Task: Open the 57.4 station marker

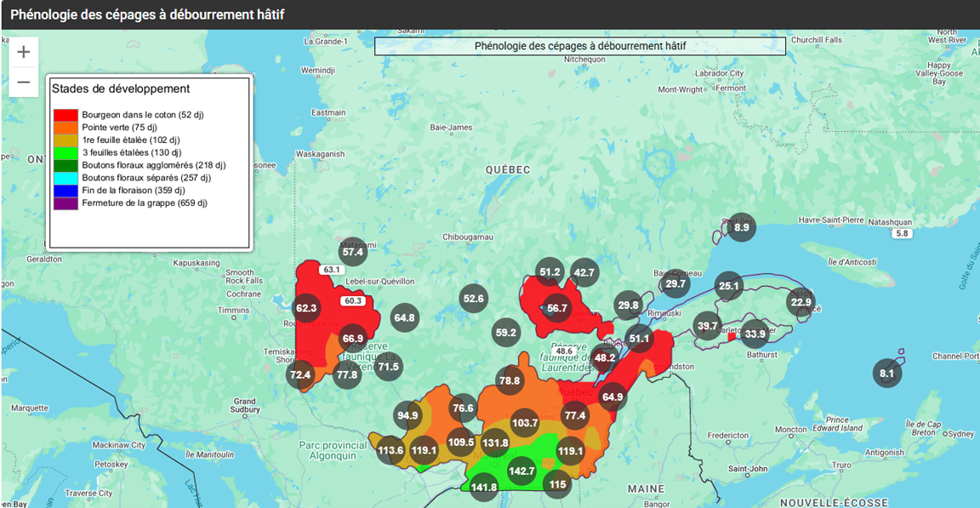Action: pos(352,252)
